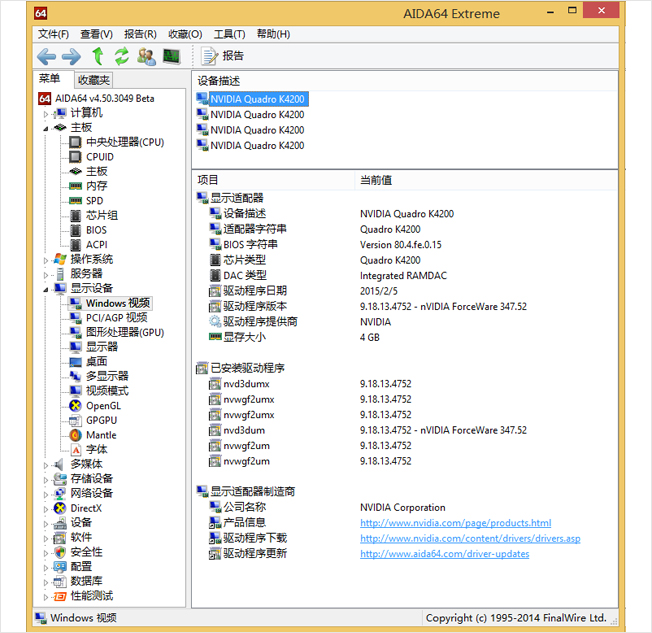Screen dimensions: 652x633
Task: Refresh the current page with green arrows
Action: click(x=122, y=56)
